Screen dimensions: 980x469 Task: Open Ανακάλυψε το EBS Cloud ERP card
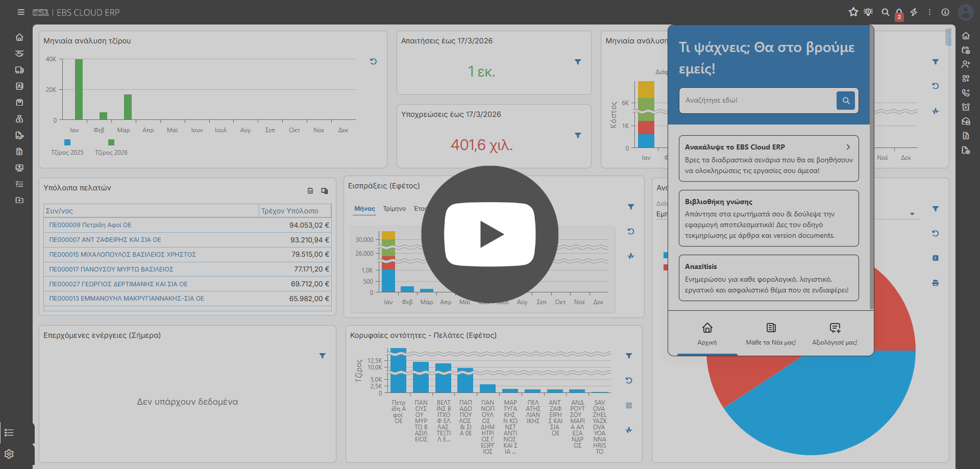pos(769,158)
